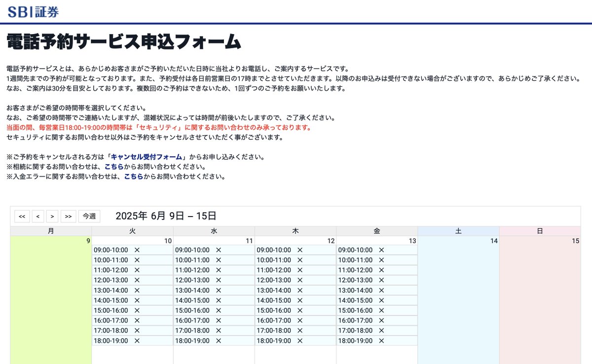This screenshot has width=592, height=364.
Task: Click the × on Wednesday 11's 11:00-12:00 slot
Action: tap(219, 270)
